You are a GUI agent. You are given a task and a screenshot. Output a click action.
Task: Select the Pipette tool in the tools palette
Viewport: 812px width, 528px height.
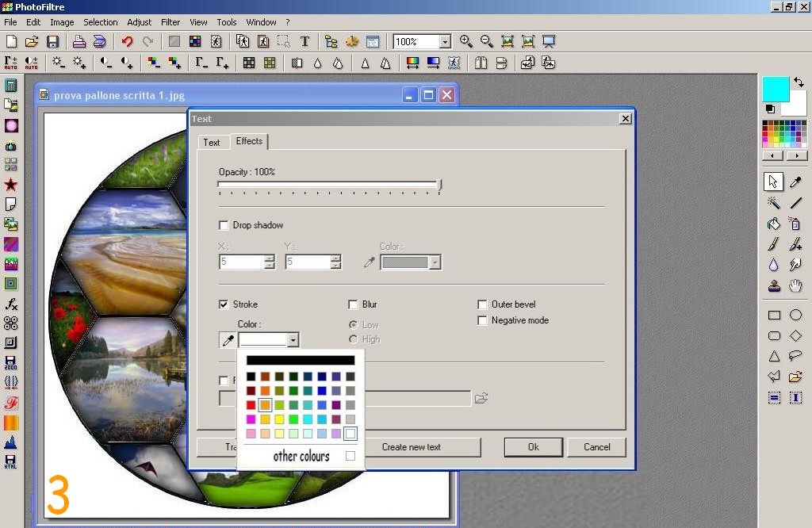click(x=795, y=182)
